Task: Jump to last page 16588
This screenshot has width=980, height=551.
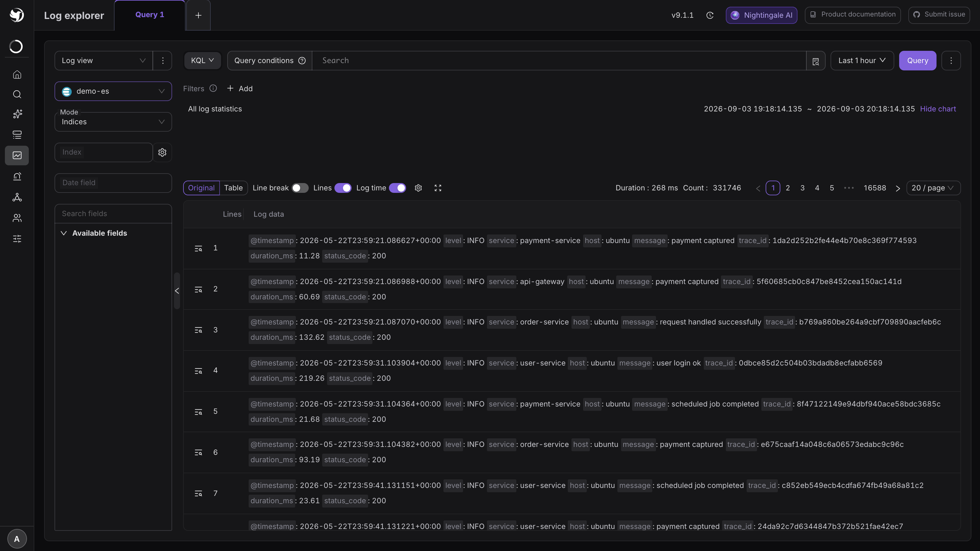Action: pyautogui.click(x=875, y=188)
